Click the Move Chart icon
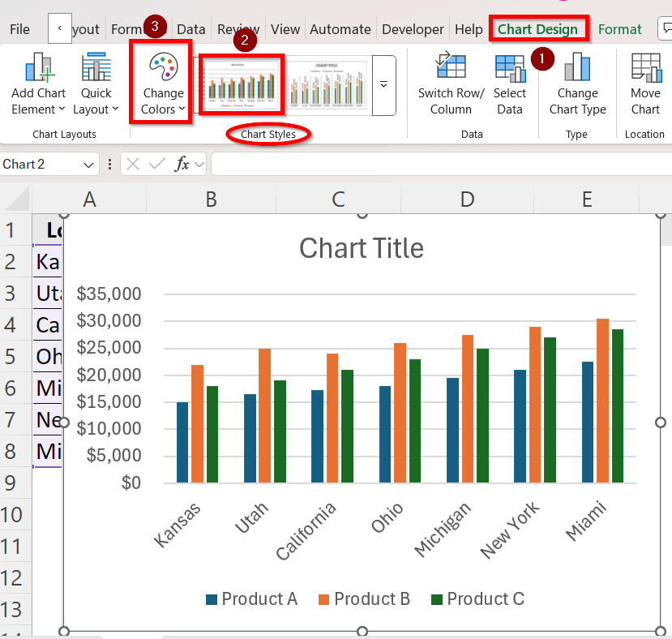The width and height of the screenshot is (672, 639). coord(645,68)
